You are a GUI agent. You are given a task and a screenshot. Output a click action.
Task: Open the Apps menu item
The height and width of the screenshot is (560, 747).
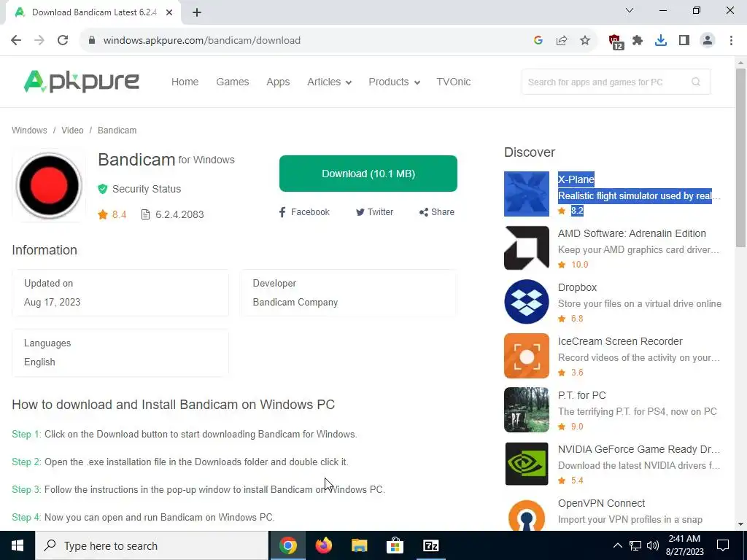[x=278, y=82]
